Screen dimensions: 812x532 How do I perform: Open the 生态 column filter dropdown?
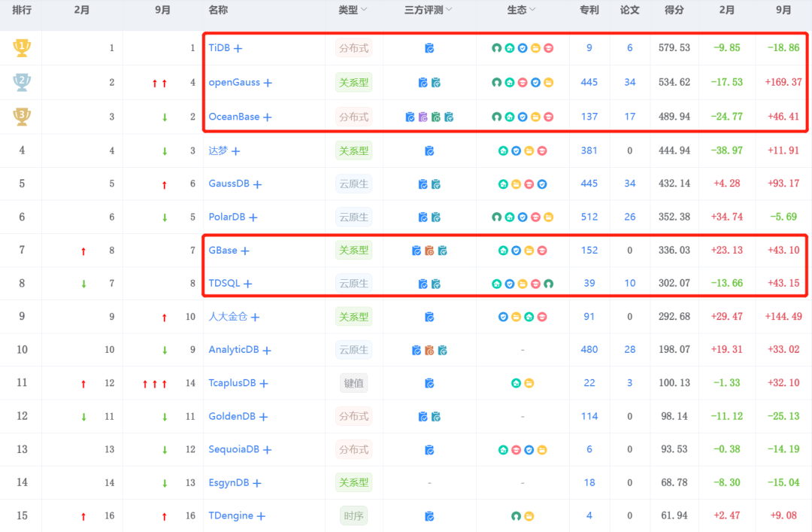532,9
